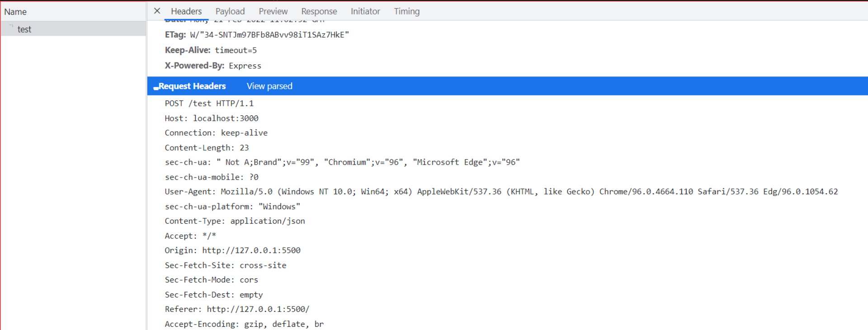Image resolution: width=868 pixels, height=330 pixels.
Task: Click the Host localhost:3000 line
Action: [x=212, y=118]
